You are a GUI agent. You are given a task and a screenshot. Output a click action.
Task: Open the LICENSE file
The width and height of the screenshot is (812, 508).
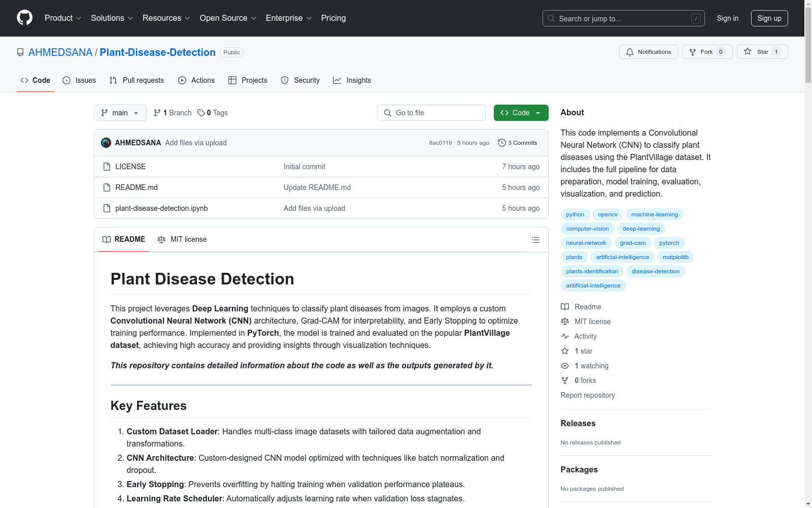pyautogui.click(x=130, y=167)
